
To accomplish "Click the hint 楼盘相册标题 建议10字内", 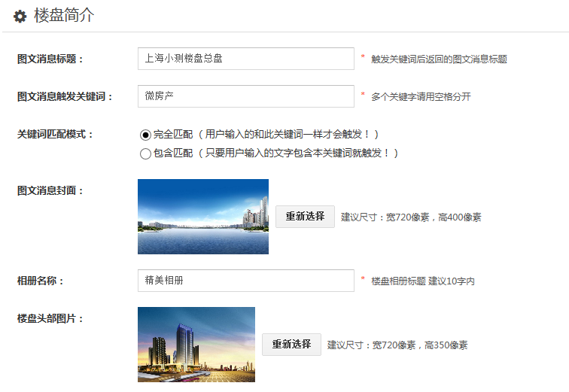I will coord(422,281).
